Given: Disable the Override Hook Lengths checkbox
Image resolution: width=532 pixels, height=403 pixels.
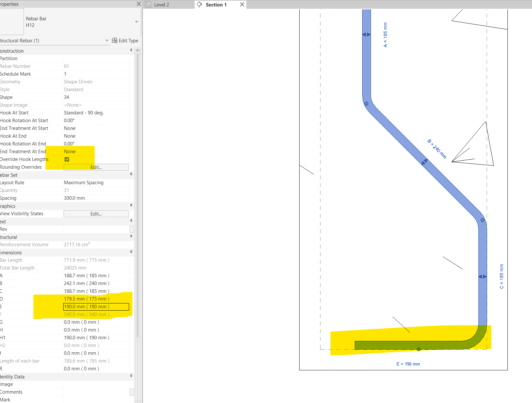Looking at the screenshot, I should (67, 159).
